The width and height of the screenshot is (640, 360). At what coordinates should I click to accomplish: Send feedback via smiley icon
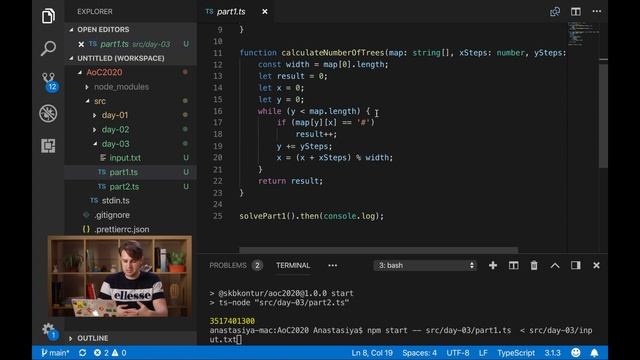(576, 353)
